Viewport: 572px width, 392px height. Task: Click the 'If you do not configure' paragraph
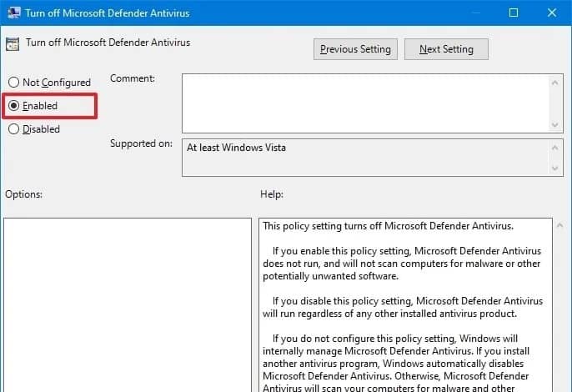[x=396, y=364]
